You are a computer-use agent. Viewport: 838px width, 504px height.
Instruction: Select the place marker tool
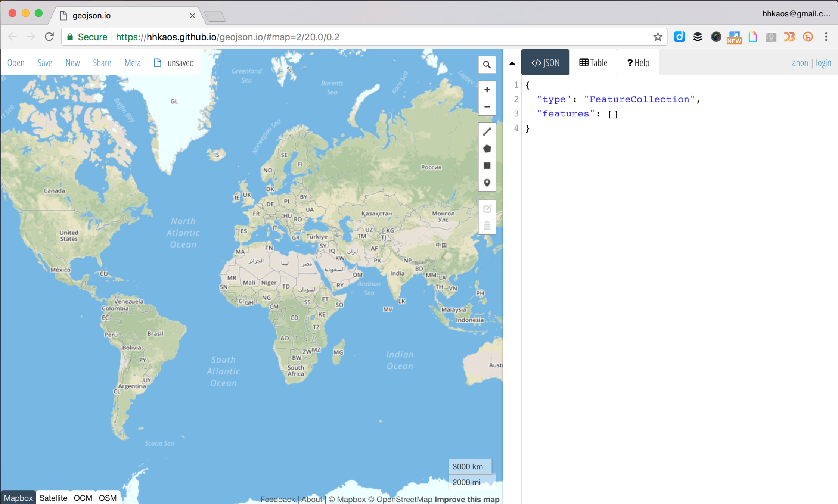point(487,183)
